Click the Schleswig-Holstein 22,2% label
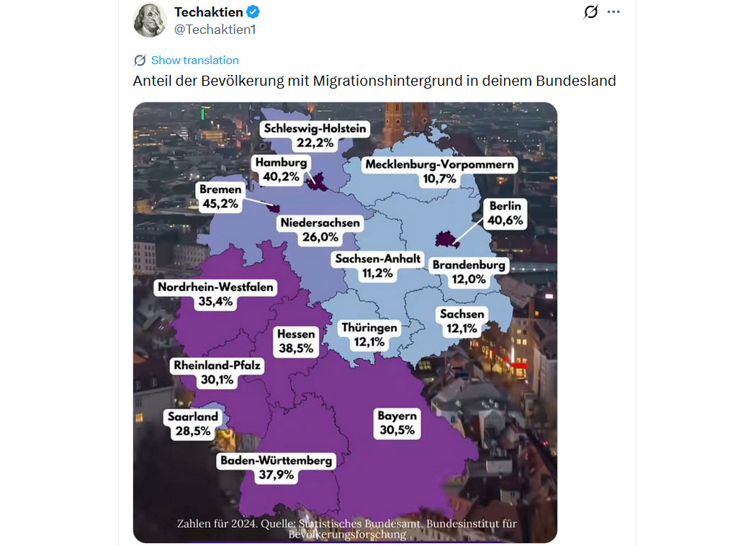Image resolution: width=756 pixels, height=546 pixels. point(315,135)
